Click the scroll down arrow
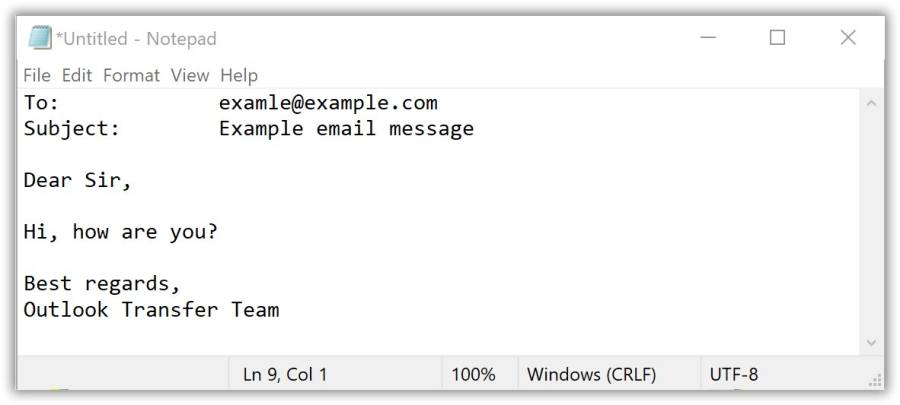900x405 pixels. [871, 343]
